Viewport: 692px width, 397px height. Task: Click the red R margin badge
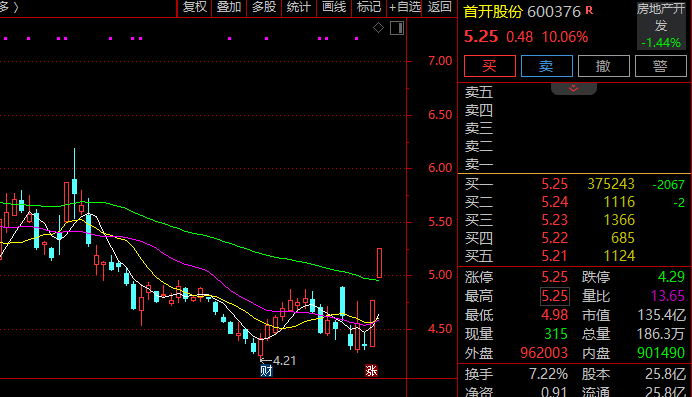click(589, 10)
